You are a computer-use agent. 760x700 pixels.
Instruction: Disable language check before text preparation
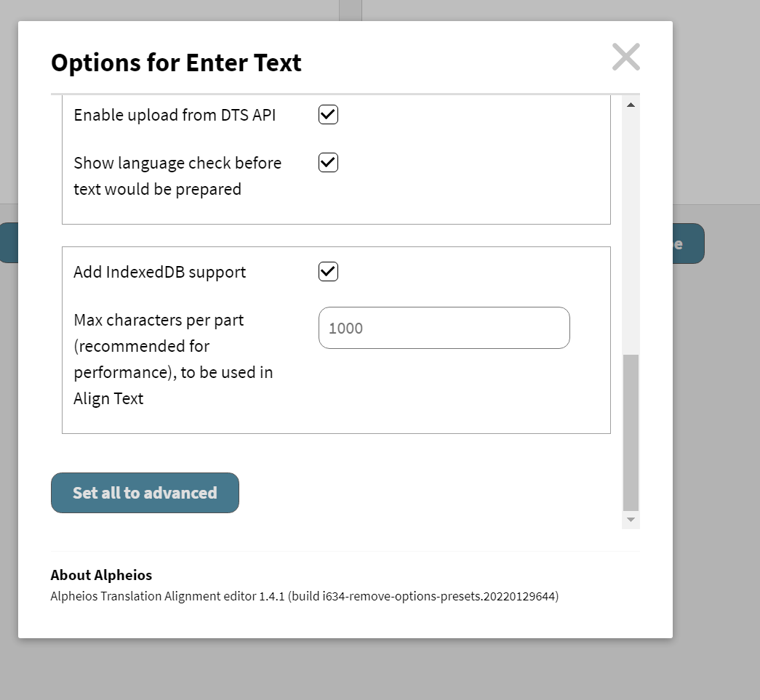pyautogui.click(x=327, y=162)
